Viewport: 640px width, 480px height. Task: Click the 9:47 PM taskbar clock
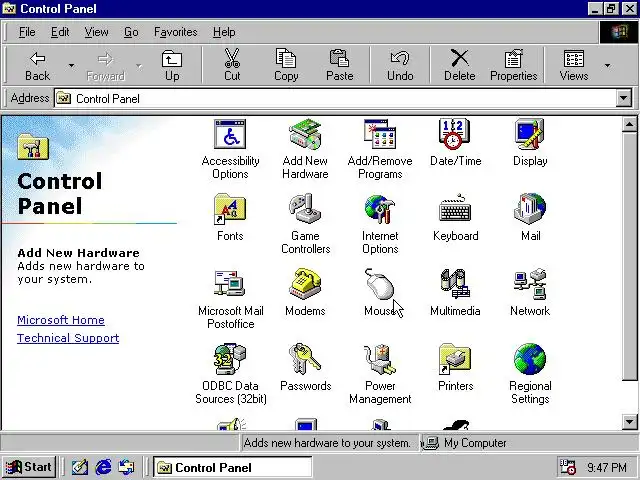(x=607, y=467)
